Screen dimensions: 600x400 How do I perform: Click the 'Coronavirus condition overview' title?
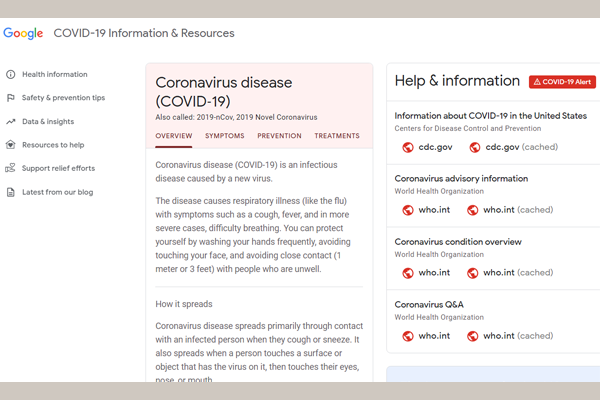tap(458, 242)
